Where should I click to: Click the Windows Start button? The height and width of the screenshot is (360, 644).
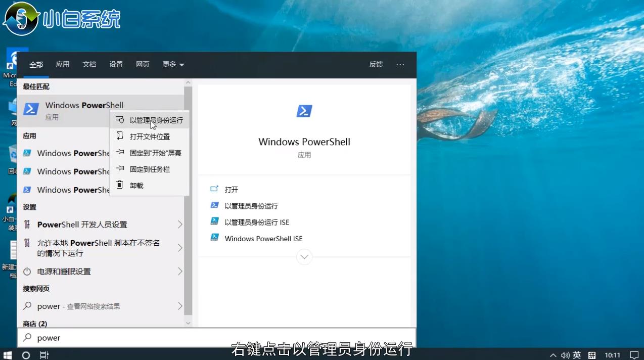click(x=8, y=355)
